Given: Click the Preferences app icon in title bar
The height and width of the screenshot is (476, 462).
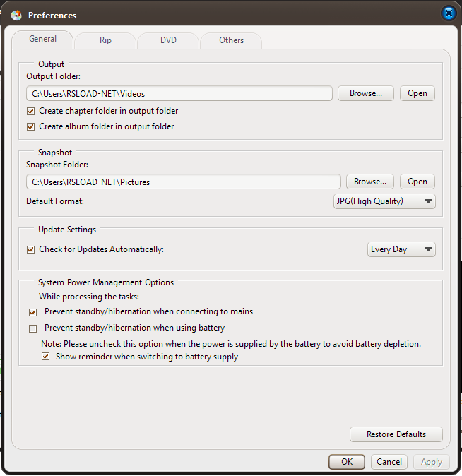Looking at the screenshot, I should (16, 15).
